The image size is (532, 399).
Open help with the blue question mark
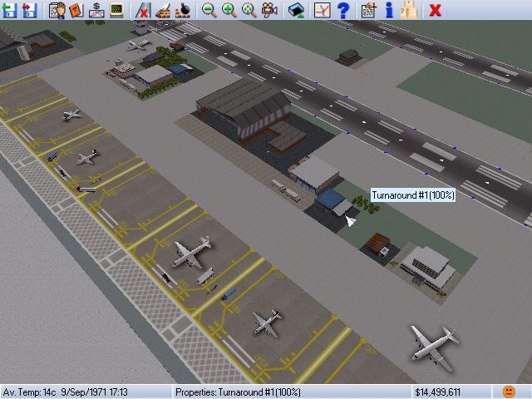342,10
